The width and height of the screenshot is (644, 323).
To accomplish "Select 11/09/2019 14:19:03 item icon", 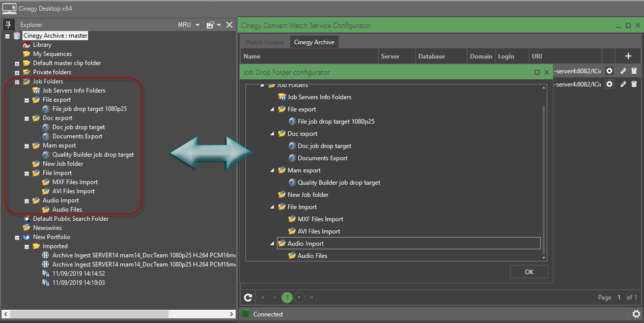I will click(46, 283).
